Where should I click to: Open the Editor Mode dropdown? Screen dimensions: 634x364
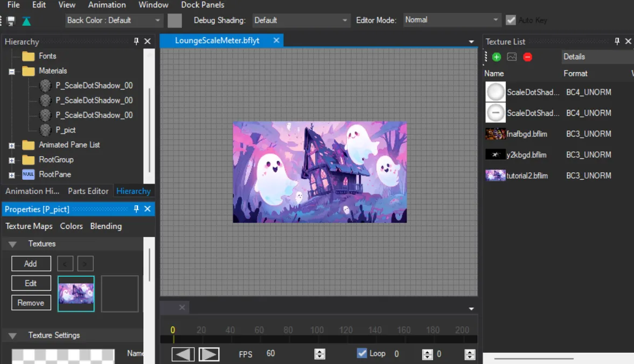click(x=452, y=20)
